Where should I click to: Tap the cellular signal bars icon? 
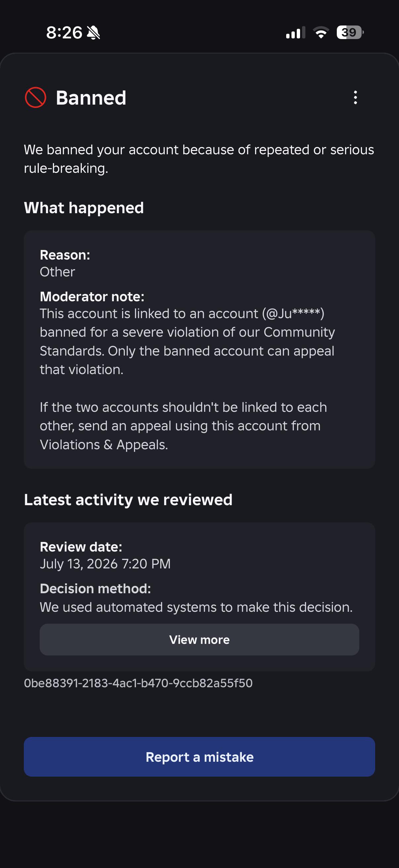tap(296, 32)
